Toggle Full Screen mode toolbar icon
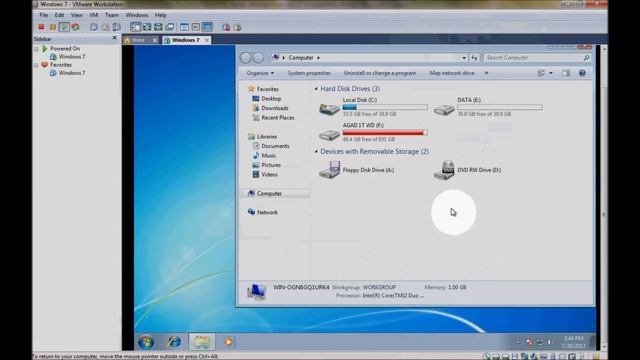 tap(158, 27)
